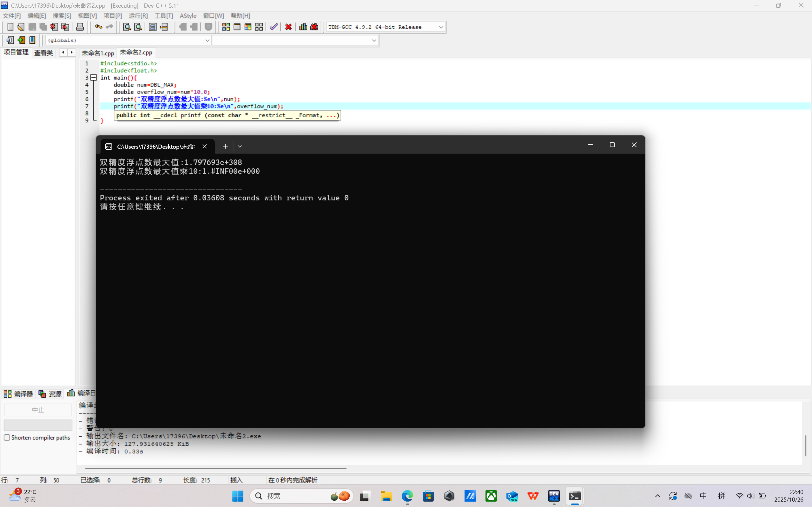Viewport: 812px width, 507px height.
Task: Switch to the 未命名1.cpp editor tab
Action: [x=98, y=53]
